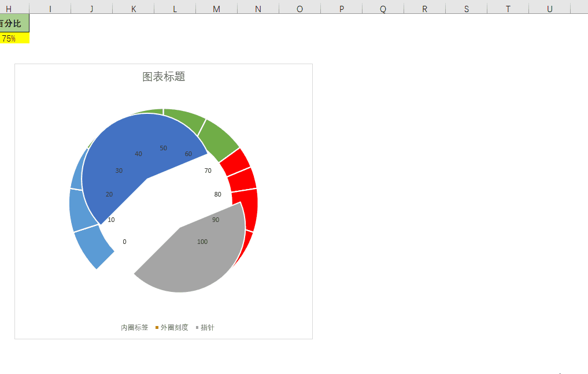Click the data label 70
588x374 pixels.
208,171
